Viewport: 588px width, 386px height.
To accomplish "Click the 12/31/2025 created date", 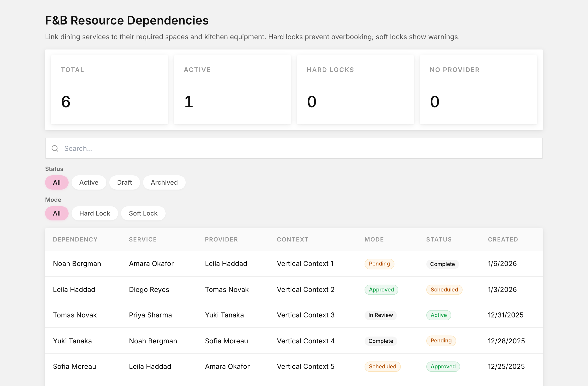I will click(x=506, y=315).
